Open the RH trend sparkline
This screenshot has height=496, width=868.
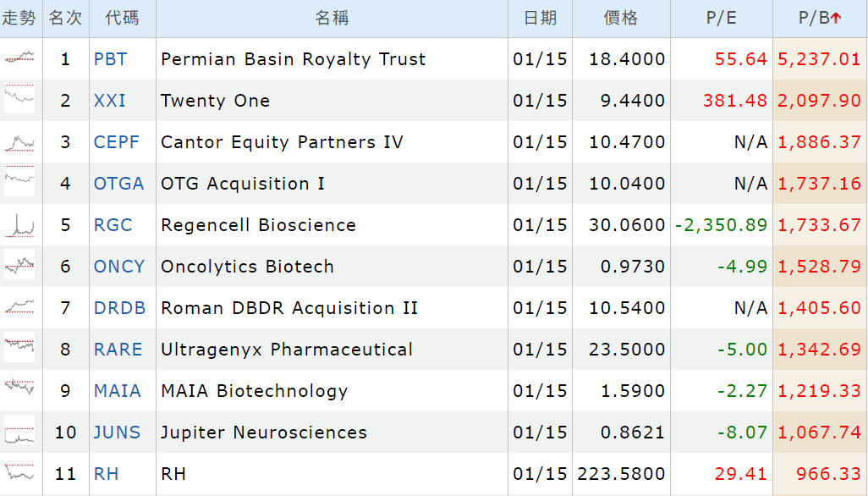(x=19, y=473)
